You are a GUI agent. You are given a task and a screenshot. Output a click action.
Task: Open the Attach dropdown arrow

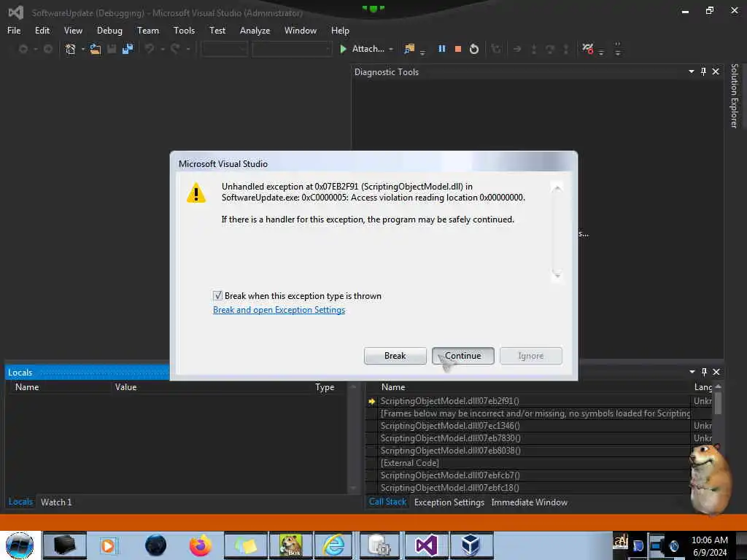click(391, 49)
